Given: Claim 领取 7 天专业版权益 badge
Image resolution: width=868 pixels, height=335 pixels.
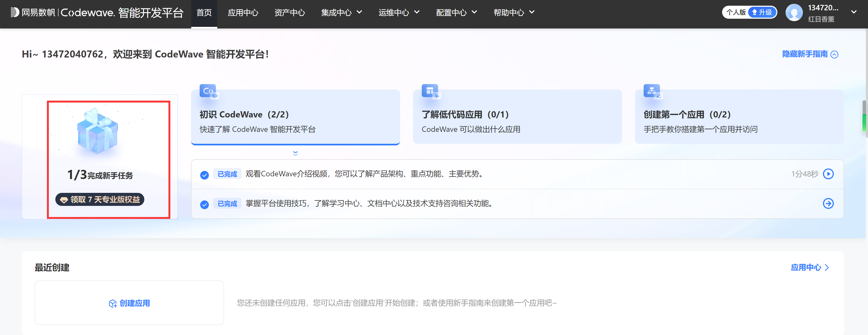Looking at the screenshot, I should click(x=100, y=200).
